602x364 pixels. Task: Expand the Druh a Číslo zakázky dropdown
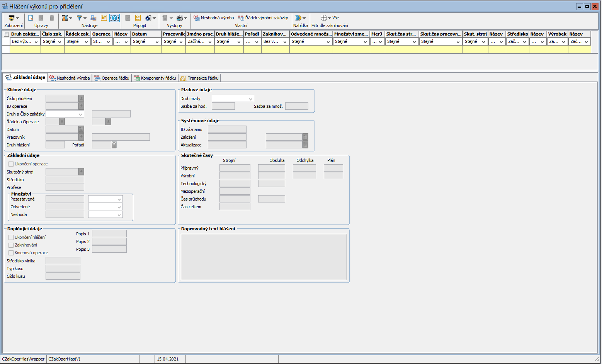pos(80,114)
